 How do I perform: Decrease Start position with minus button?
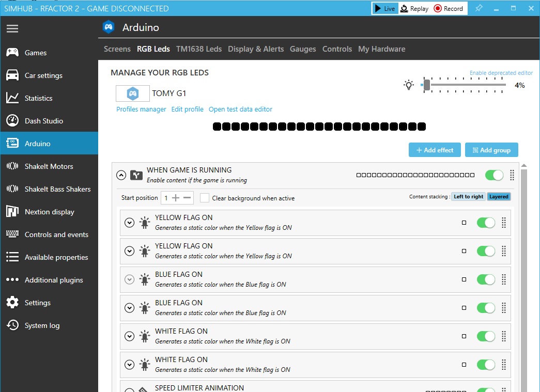tap(187, 198)
